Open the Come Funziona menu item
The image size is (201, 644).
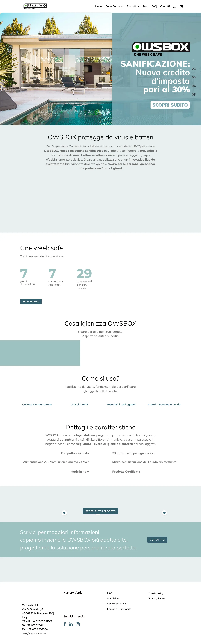[114, 6]
